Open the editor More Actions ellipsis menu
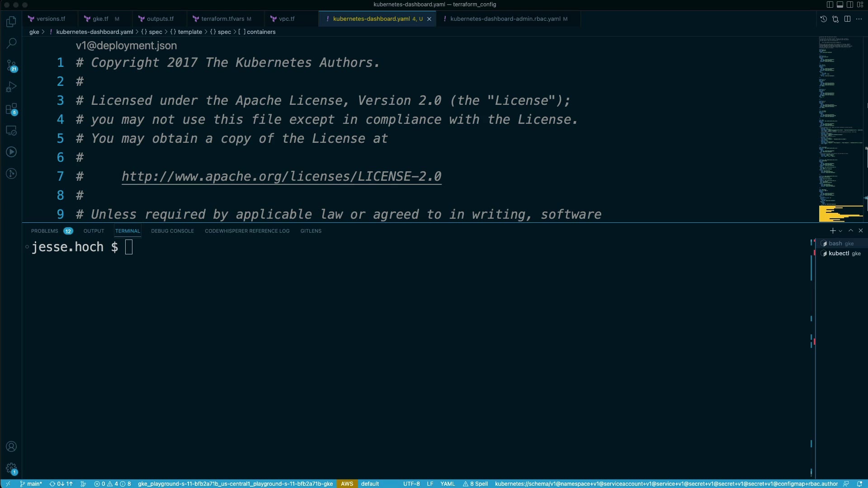This screenshot has height=488, width=868. click(x=859, y=19)
